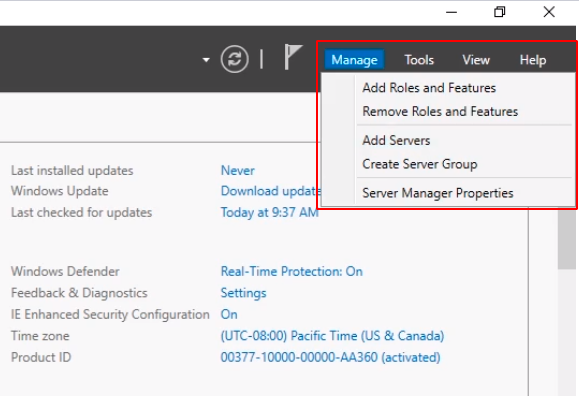Click the Download updates link

[271, 191]
